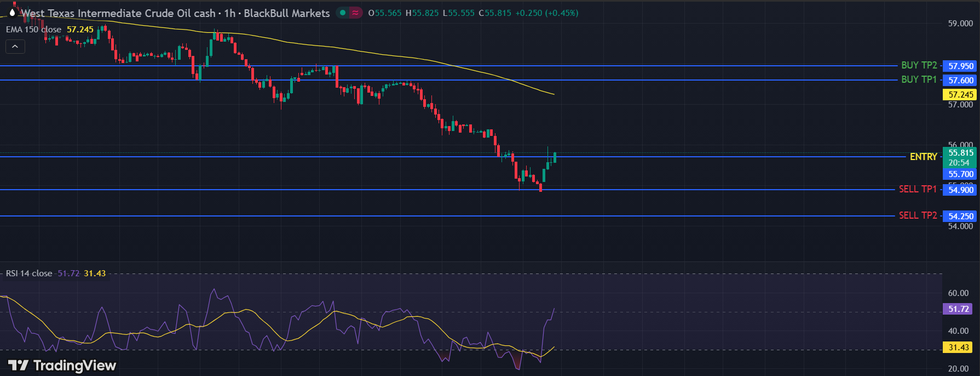This screenshot has height=376, width=980.
Task: Click the BUY TP1 line label
Action: pyautogui.click(x=919, y=79)
